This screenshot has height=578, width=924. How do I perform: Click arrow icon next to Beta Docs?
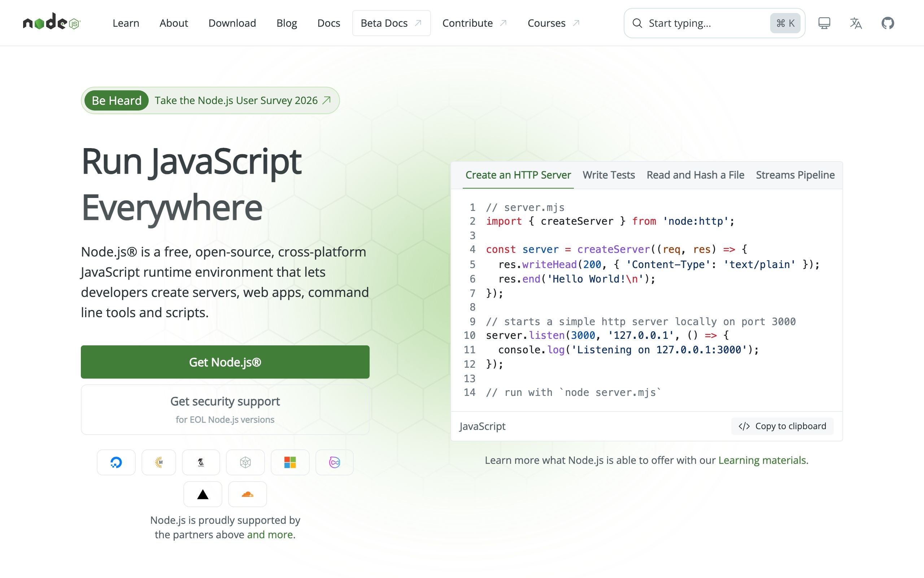[418, 23]
